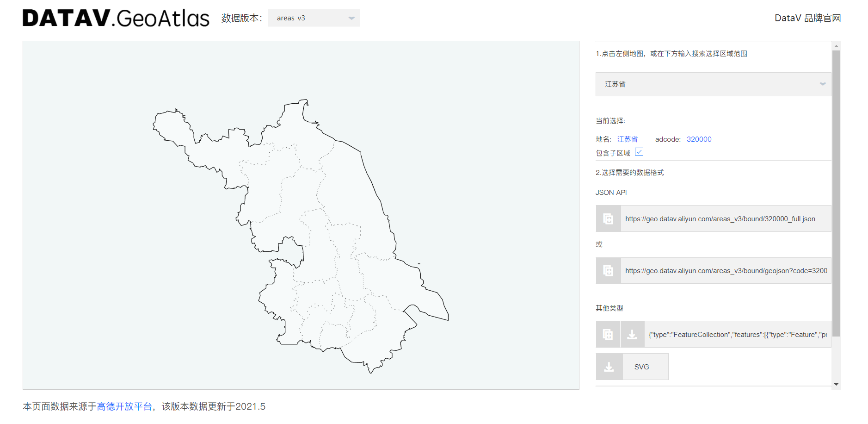Click the 当前选择 heading
The height and width of the screenshot is (424, 868).
[x=610, y=121]
